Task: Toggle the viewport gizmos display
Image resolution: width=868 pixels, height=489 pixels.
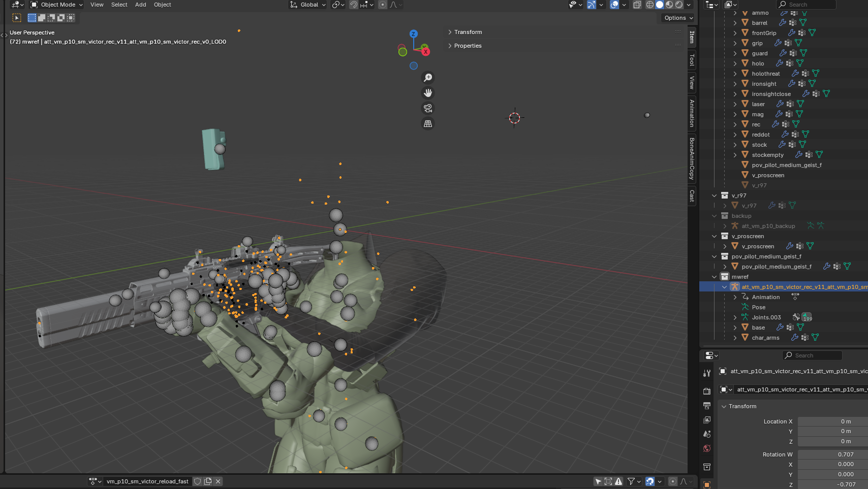Action: pos(592,5)
